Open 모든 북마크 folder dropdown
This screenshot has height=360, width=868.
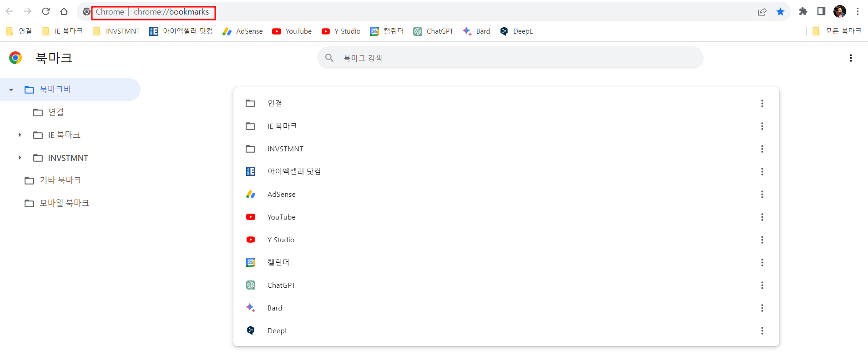point(837,31)
